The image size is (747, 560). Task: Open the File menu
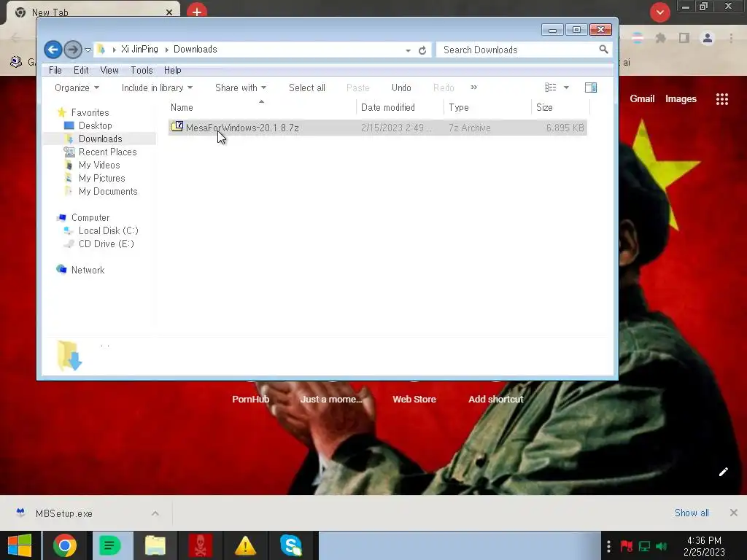point(55,70)
